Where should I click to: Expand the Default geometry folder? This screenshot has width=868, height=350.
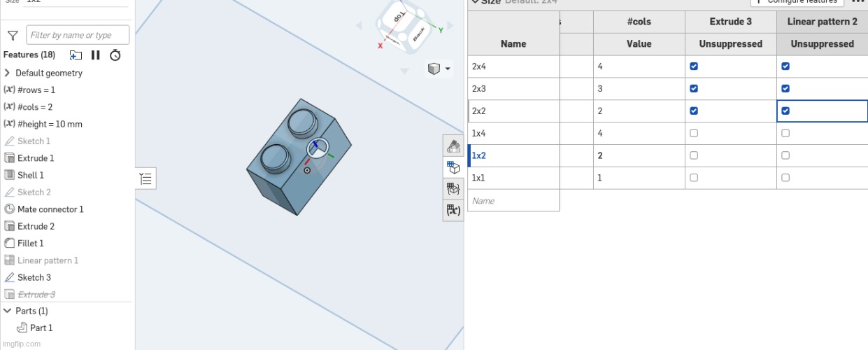click(8, 73)
